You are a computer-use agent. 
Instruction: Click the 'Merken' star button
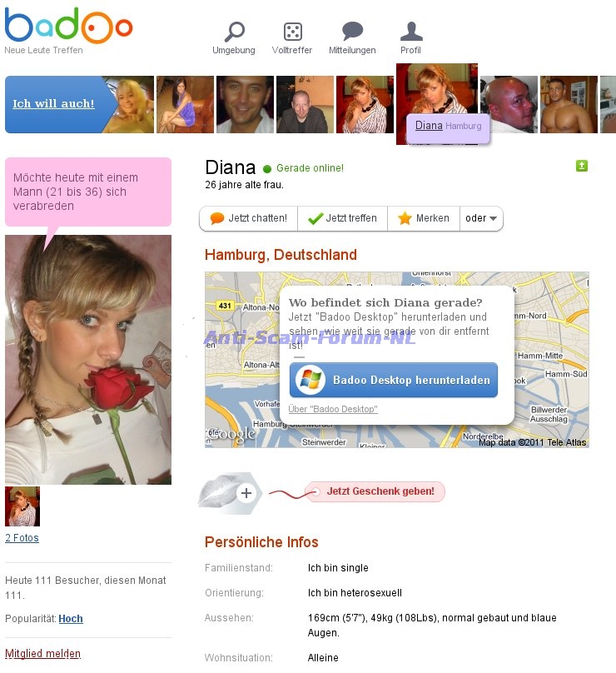[424, 218]
